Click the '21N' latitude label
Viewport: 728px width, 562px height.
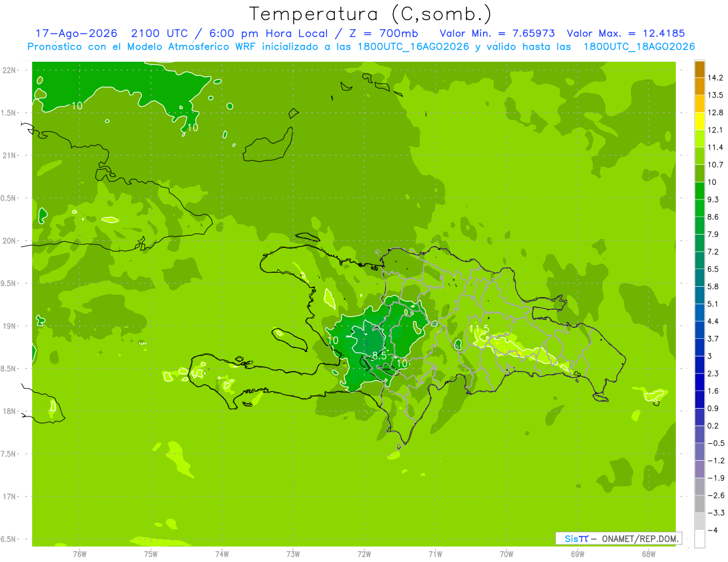coord(10,156)
